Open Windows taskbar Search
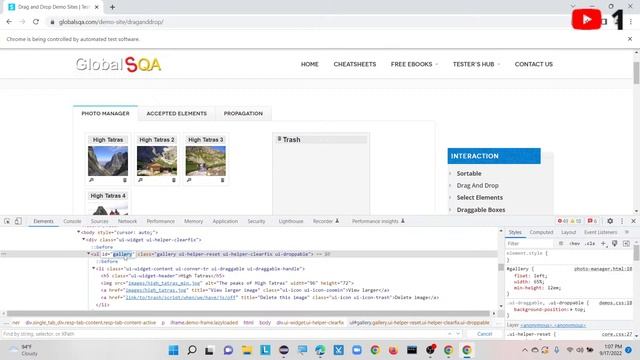Image resolution: width=640 pixels, height=360 pixels. point(192,350)
